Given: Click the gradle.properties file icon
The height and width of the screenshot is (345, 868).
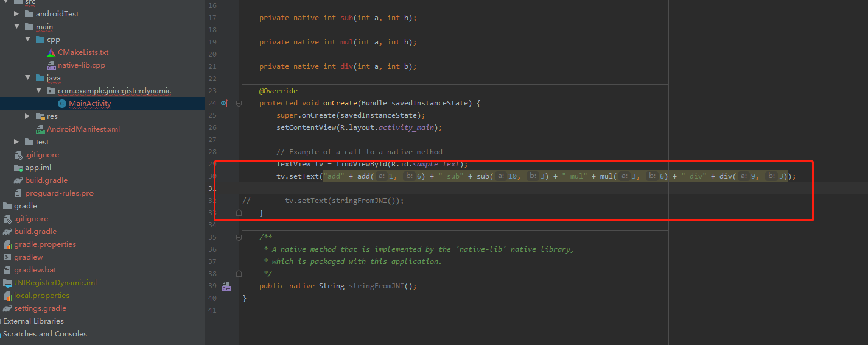Looking at the screenshot, I should pyautogui.click(x=7, y=244).
